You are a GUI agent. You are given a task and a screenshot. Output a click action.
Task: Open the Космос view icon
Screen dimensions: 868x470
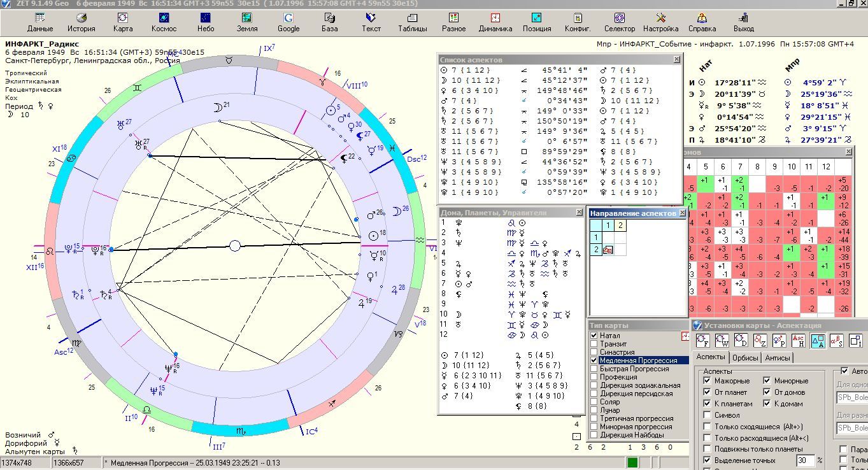tap(164, 22)
